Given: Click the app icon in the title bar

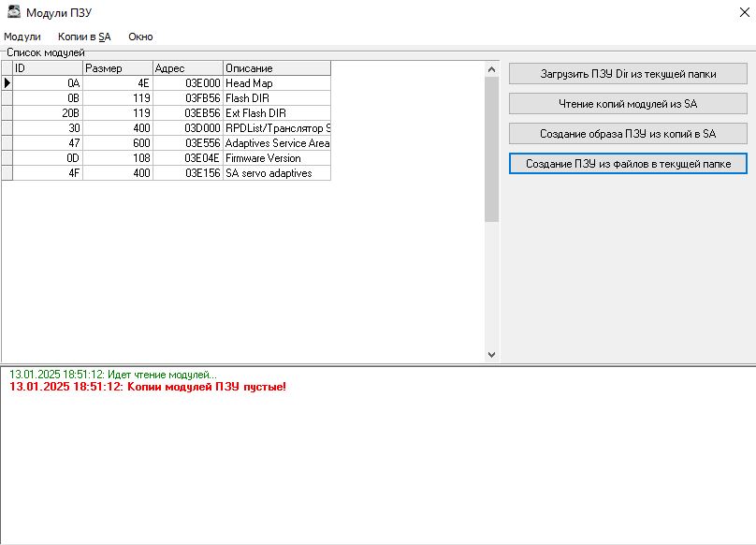Looking at the screenshot, I should pos(14,12).
